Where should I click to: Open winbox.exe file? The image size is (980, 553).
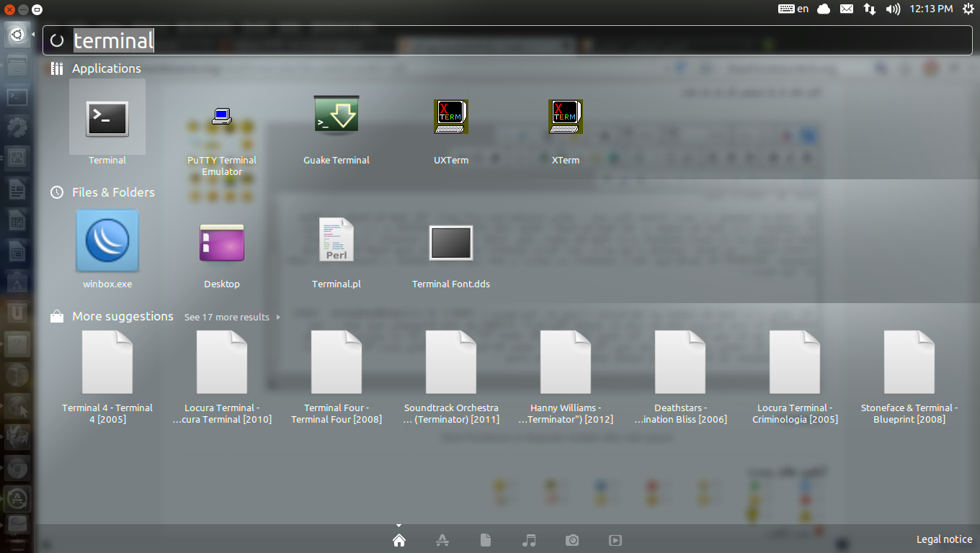[x=107, y=242]
